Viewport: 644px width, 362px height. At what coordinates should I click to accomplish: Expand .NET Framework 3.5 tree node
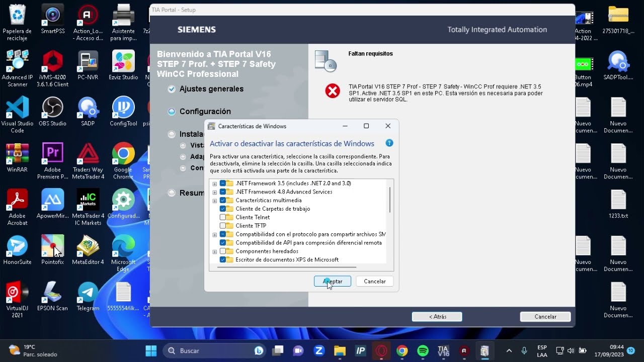(x=215, y=184)
